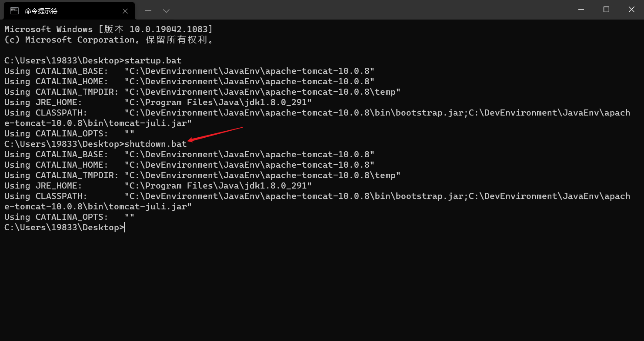Click the cursor at the last Desktop> prompt
This screenshot has width=644, height=341.
pyautogui.click(x=125, y=227)
